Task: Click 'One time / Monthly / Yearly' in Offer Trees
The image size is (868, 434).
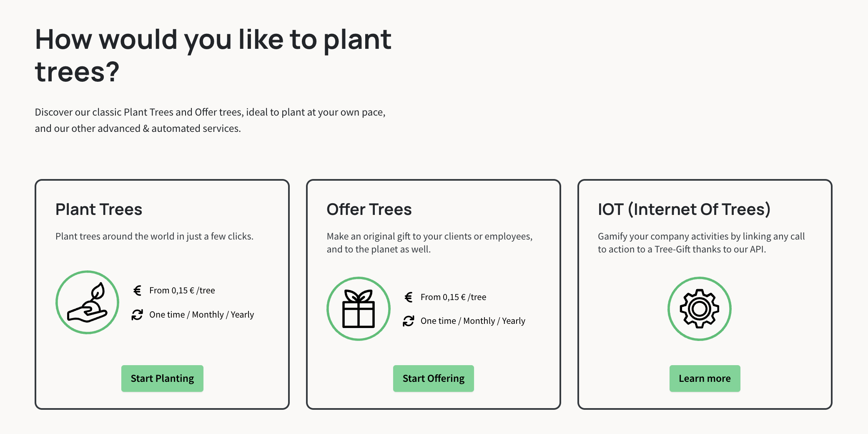Action: coord(473,321)
